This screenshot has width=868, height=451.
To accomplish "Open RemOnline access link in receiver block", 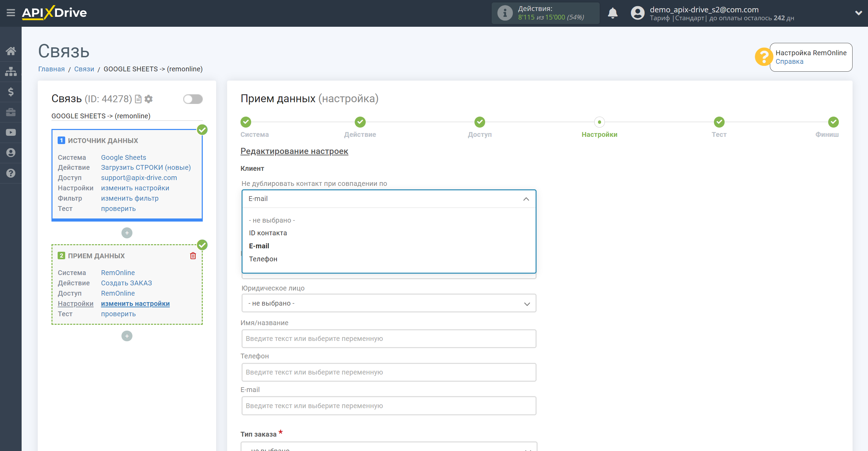I will coord(118,293).
